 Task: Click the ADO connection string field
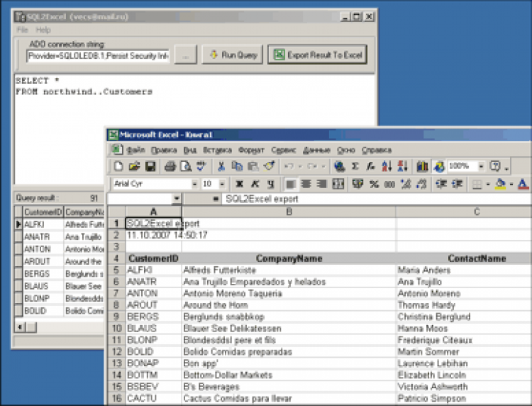[98, 55]
